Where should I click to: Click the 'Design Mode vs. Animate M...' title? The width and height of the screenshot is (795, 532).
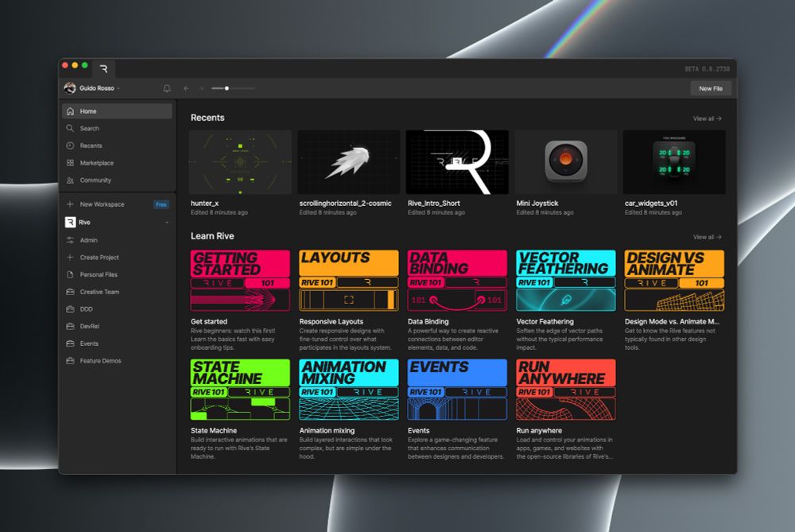tap(672, 321)
